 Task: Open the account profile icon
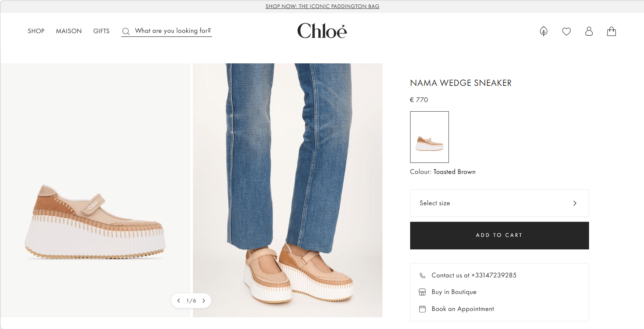(x=589, y=31)
